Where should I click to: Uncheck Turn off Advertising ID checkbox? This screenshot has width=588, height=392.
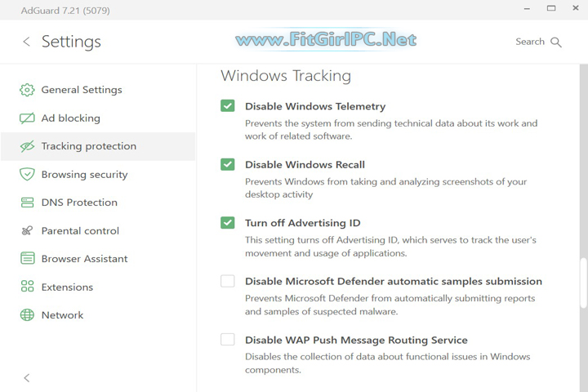228,223
